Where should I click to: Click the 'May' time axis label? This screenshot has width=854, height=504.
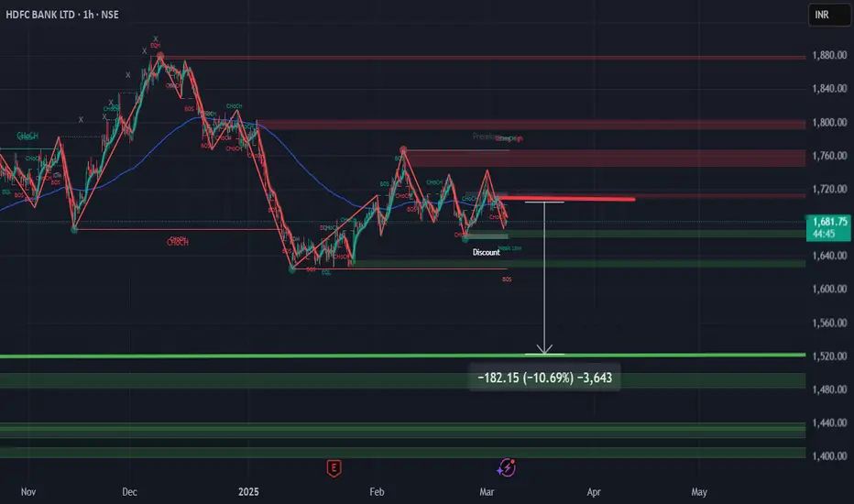click(x=699, y=492)
